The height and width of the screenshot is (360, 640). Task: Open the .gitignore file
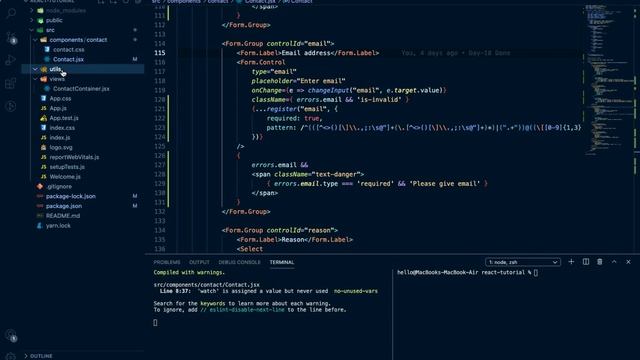59,187
